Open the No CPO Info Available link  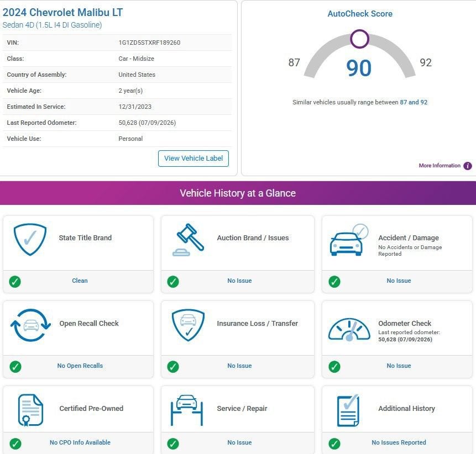pos(80,442)
